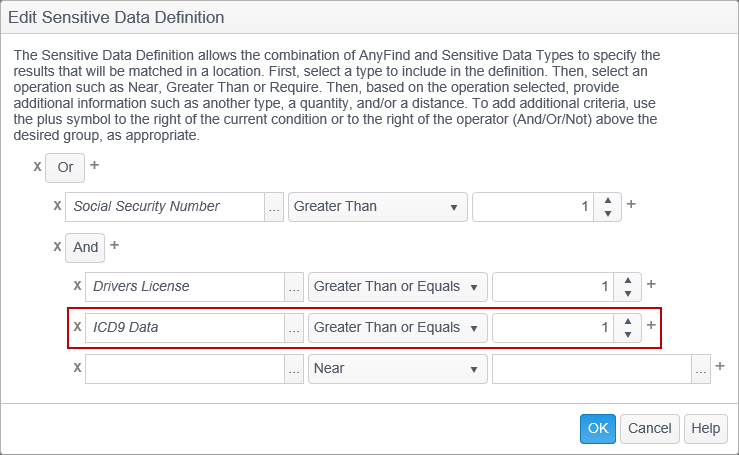Click plus beside the Social Security Number row
Viewport: 739px width, 455px height.
point(631,205)
